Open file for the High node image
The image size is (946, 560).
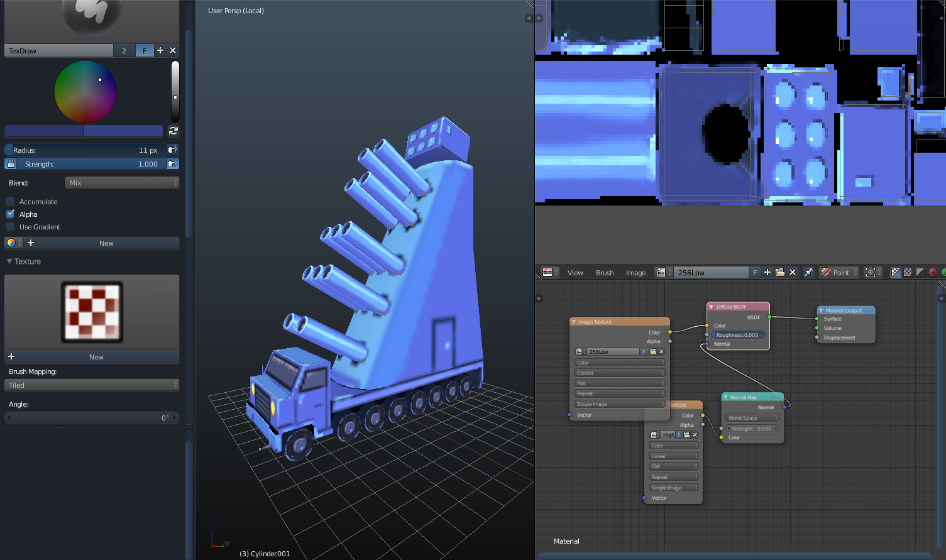coord(686,435)
